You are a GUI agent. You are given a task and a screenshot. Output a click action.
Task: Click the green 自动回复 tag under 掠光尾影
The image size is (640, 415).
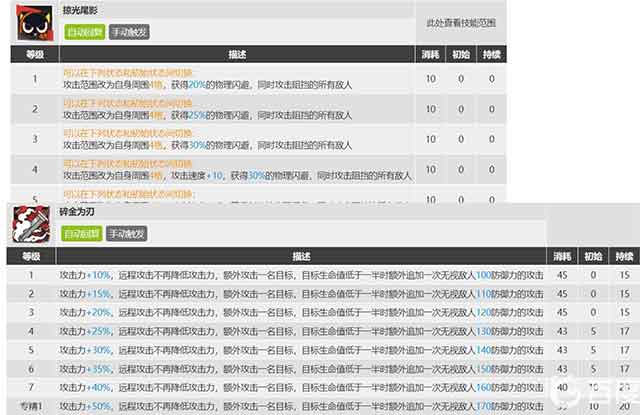pyautogui.click(x=84, y=32)
